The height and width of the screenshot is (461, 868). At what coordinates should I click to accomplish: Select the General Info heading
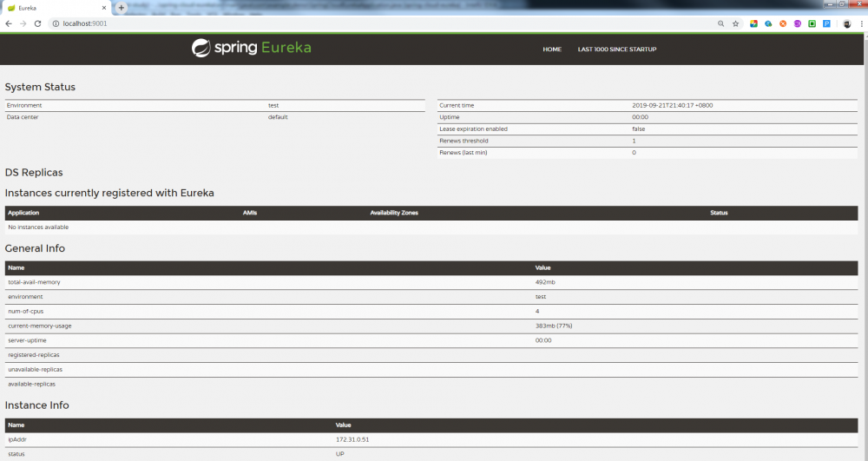click(x=35, y=248)
